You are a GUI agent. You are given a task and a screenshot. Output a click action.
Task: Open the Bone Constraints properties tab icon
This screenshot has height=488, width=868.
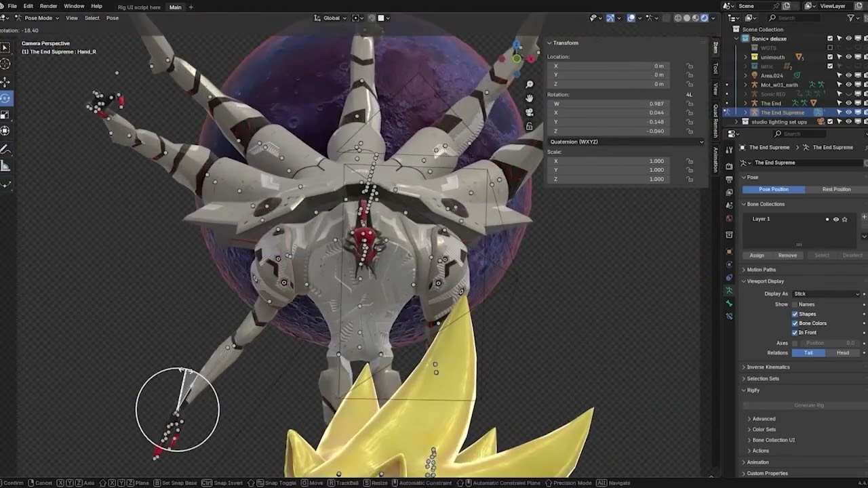729,316
